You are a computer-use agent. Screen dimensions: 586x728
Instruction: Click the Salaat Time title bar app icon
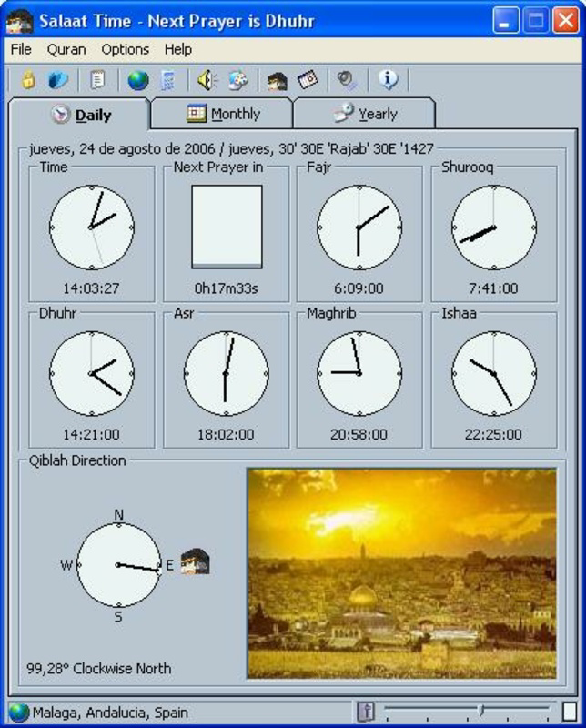point(20,21)
